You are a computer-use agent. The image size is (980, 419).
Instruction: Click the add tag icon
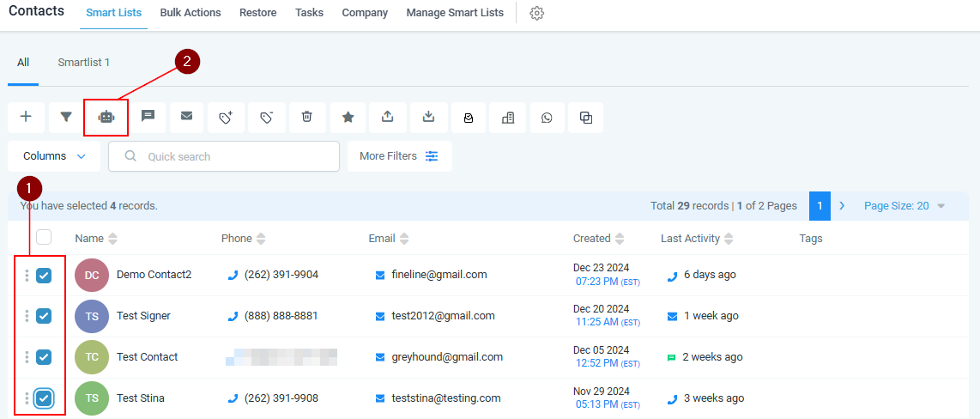point(226,117)
